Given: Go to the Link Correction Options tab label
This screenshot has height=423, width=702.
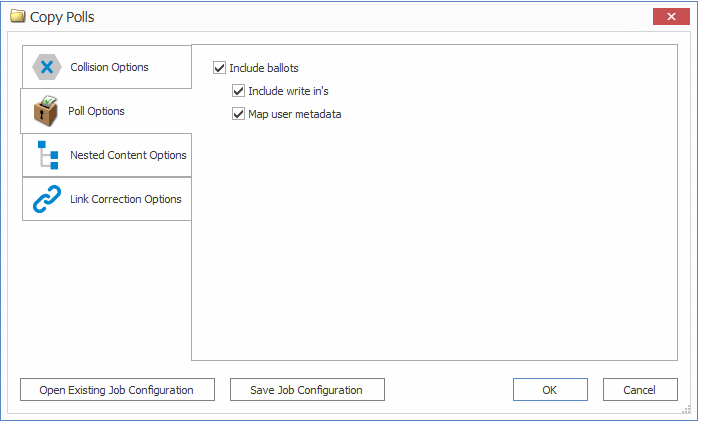Looking at the screenshot, I should coord(126,199).
